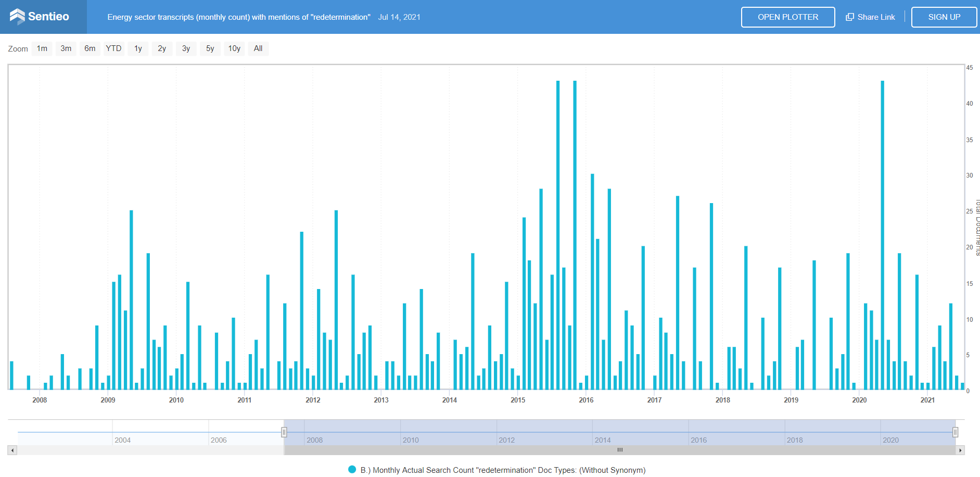Set zoom to 6m
Image resolution: width=980 pixels, height=477 pixels.
(x=90, y=48)
